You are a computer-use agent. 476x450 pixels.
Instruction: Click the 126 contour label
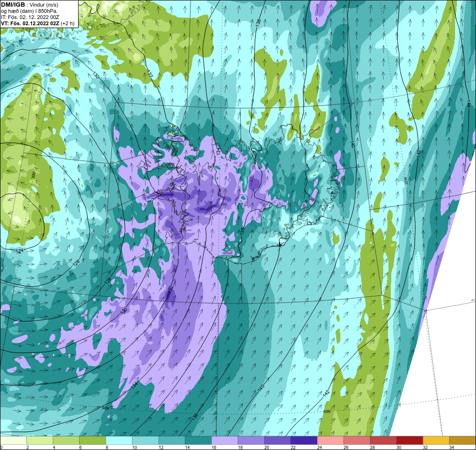pyautogui.click(x=76, y=263)
